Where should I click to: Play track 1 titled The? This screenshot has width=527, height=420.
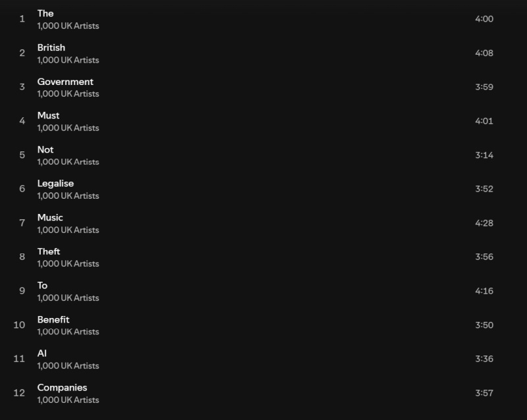pyautogui.click(x=45, y=13)
